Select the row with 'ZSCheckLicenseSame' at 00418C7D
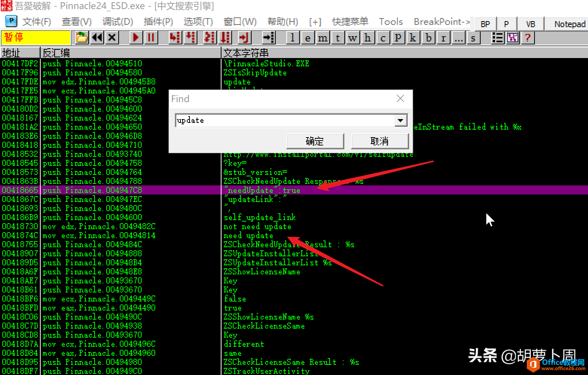 click(294, 326)
